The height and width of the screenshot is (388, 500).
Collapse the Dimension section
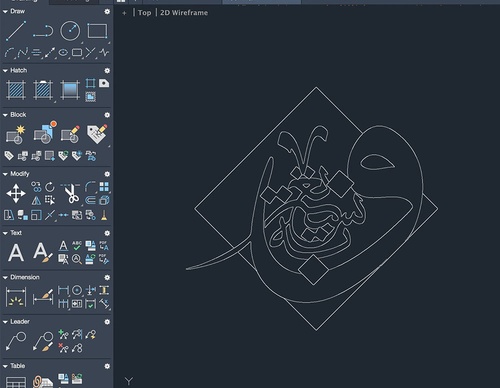[5, 277]
